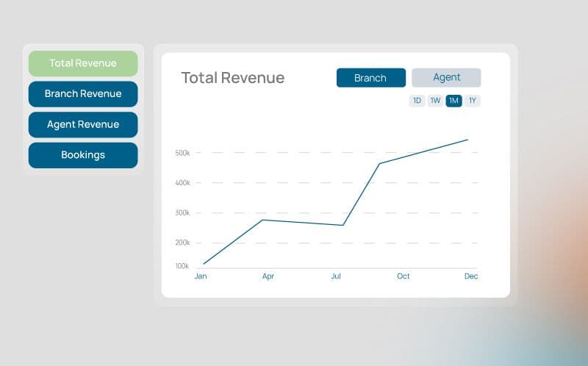Click the 300k y-axis label
This screenshot has height=366, width=588.
(x=182, y=212)
